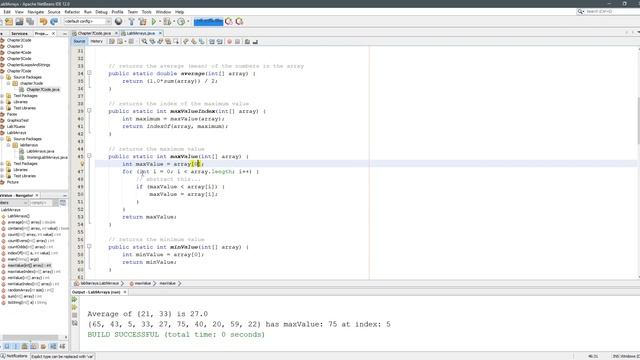Open the dropdown arrow next to Run Project

160,21
